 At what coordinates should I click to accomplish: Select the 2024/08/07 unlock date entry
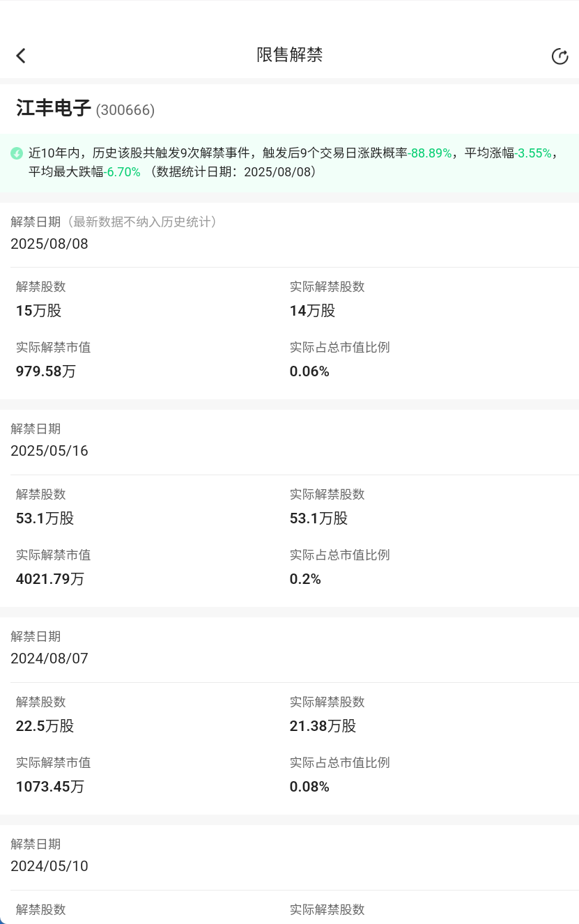click(49, 659)
